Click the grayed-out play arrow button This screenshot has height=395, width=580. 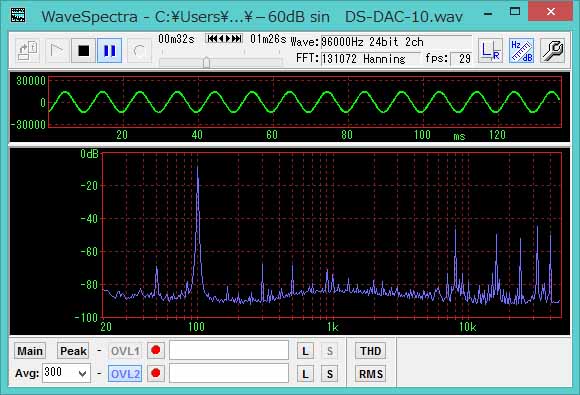(57, 51)
